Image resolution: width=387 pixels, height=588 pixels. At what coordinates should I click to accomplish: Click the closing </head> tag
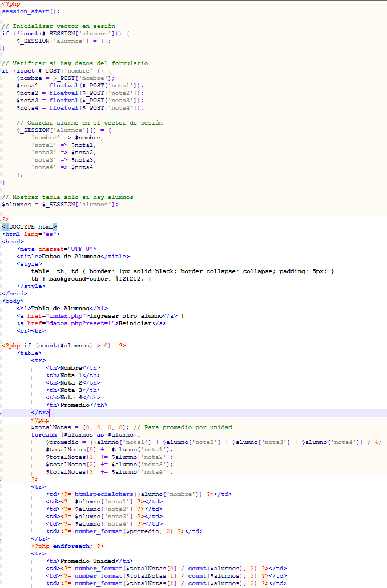coord(15,294)
